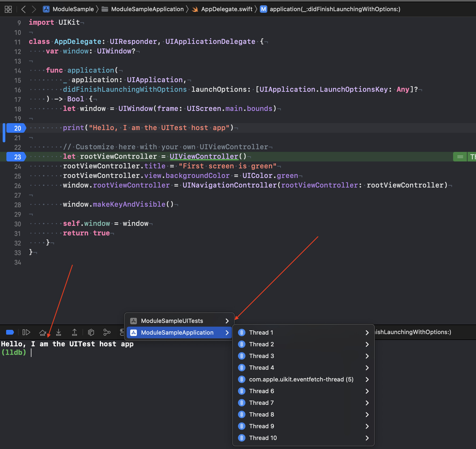
Task: Go forward in file history
Action: click(x=34, y=9)
